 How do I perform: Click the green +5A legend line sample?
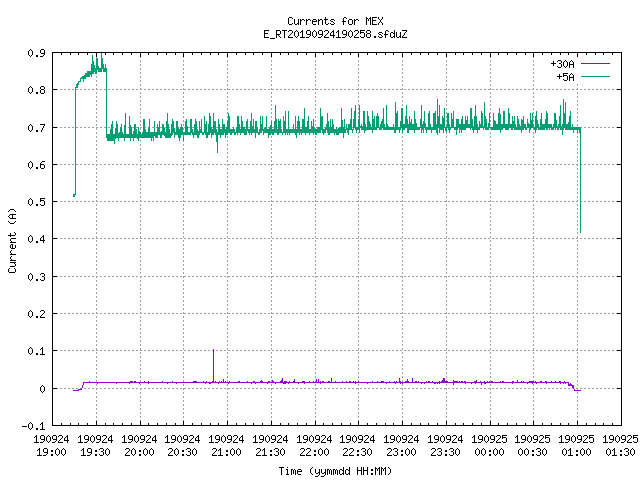tap(595, 76)
